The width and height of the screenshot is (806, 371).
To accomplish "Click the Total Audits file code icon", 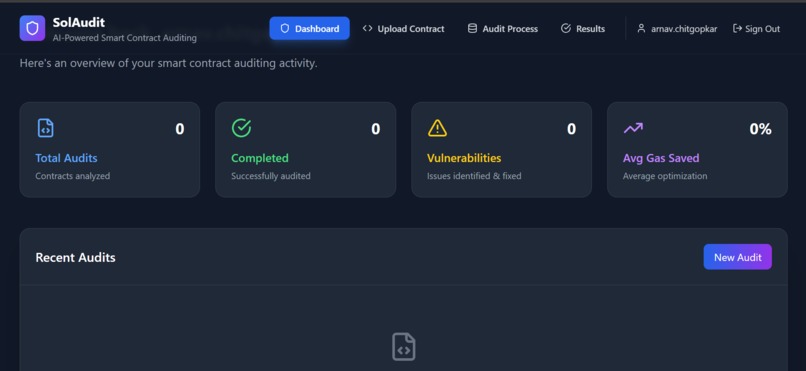I will click(x=46, y=128).
